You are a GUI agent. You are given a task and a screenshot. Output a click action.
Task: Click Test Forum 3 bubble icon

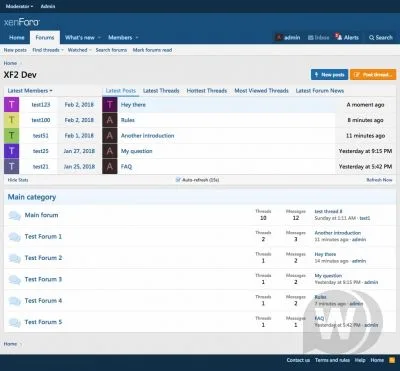[x=14, y=279]
